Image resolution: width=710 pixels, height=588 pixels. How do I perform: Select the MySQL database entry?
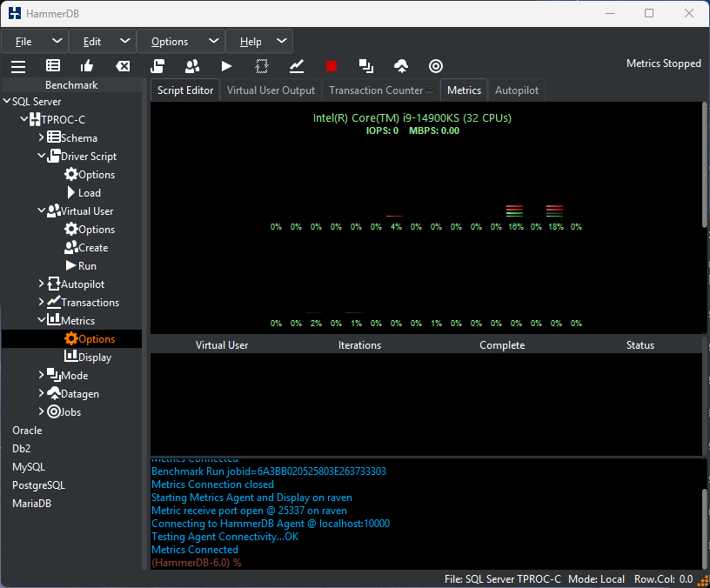[29, 467]
